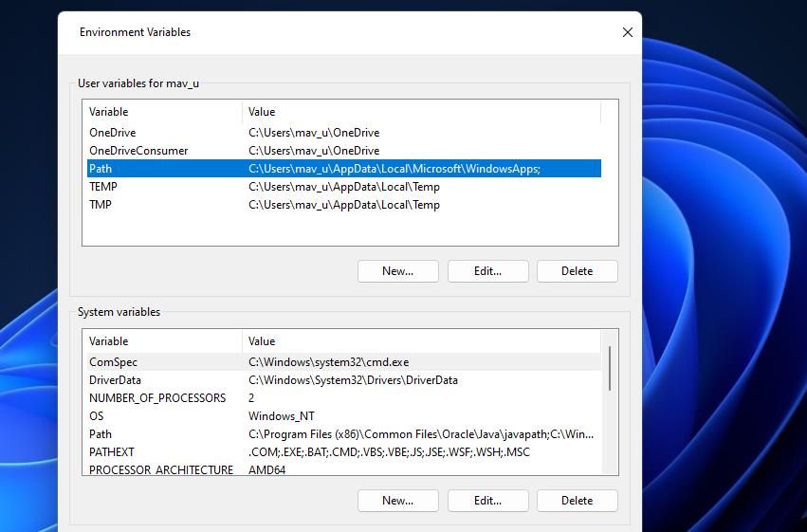Click the .COM;.EXE;.BAT PATHEXT value
This screenshot has width=807, height=532.
[x=389, y=452]
